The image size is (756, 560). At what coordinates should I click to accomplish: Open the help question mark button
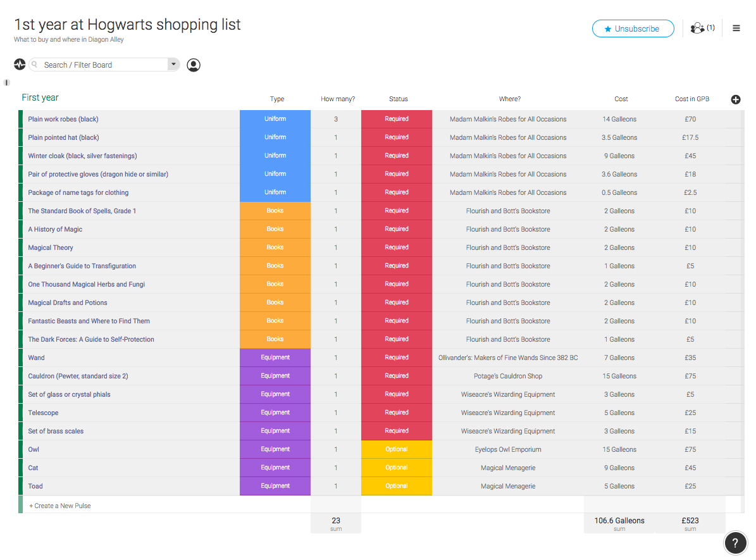coord(735,542)
